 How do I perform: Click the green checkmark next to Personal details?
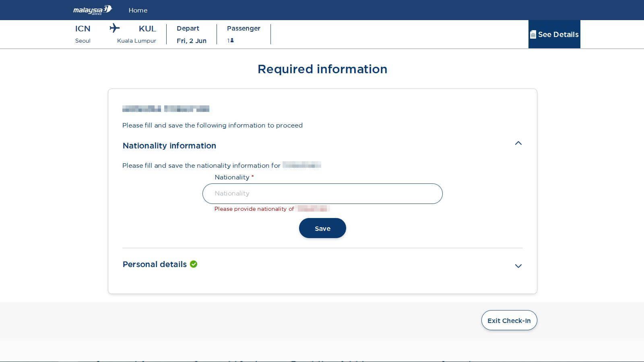[194, 264]
